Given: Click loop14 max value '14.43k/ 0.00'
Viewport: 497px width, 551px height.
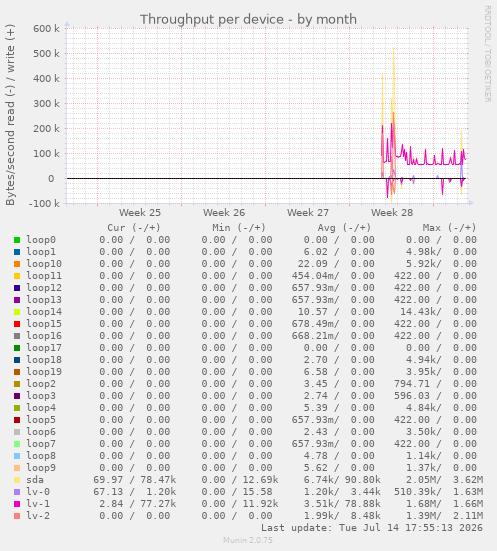Looking at the screenshot, I should [x=439, y=312].
